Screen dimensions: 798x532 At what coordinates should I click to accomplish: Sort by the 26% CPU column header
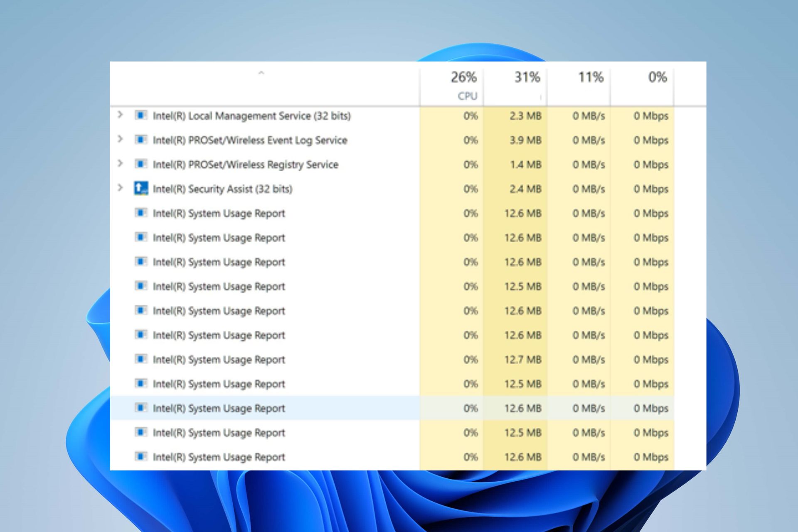[451, 85]
